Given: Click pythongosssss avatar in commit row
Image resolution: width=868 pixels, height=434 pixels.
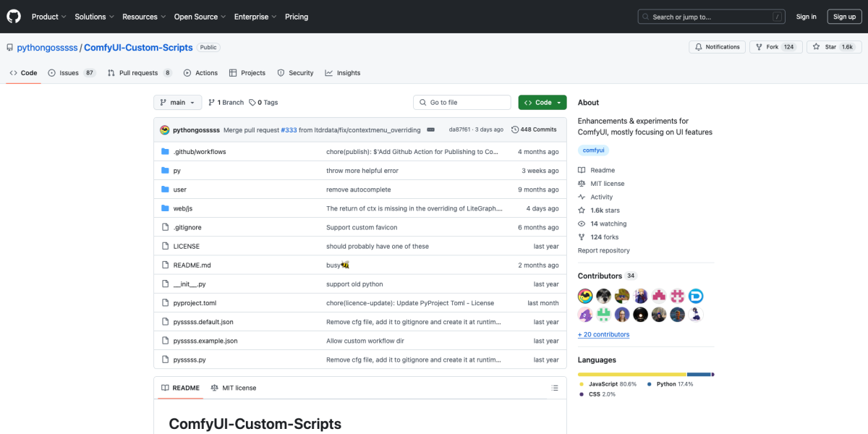Looking at the screenshot, I should 165,129.
